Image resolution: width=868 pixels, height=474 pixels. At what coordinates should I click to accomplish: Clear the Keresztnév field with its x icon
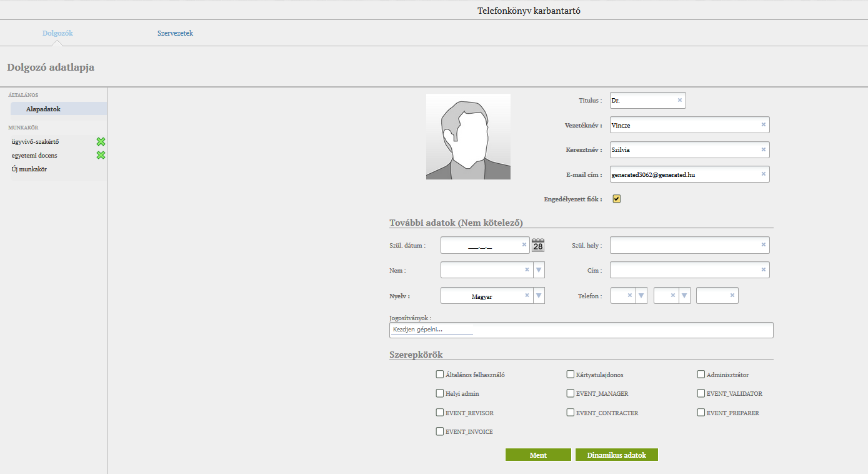[x=763, y=149]
